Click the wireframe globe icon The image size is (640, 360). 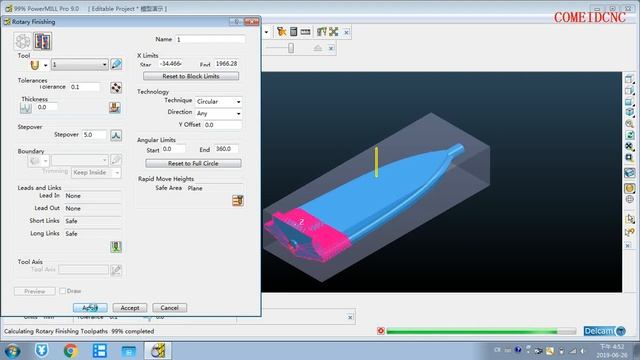tap(629, 200)
